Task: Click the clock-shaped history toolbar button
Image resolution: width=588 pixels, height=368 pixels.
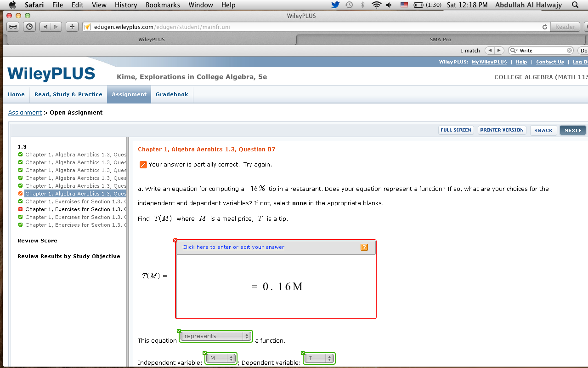Action: [x=29, y=27]
